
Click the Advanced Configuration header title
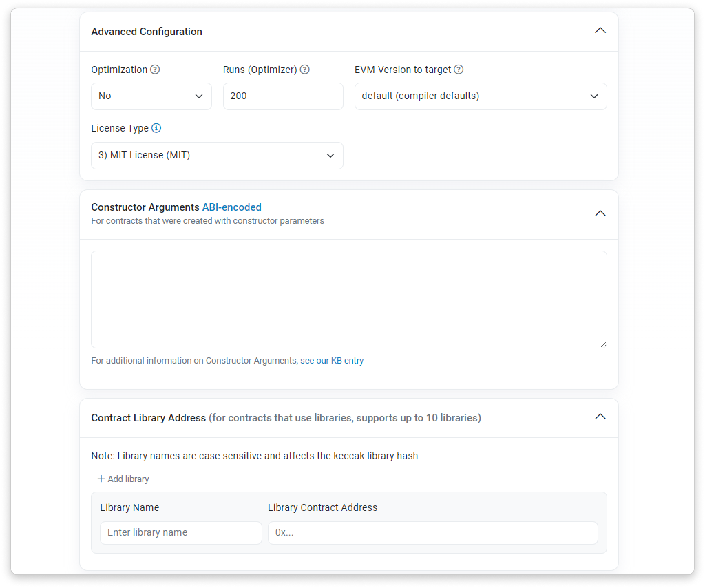(x=147, y=32)
